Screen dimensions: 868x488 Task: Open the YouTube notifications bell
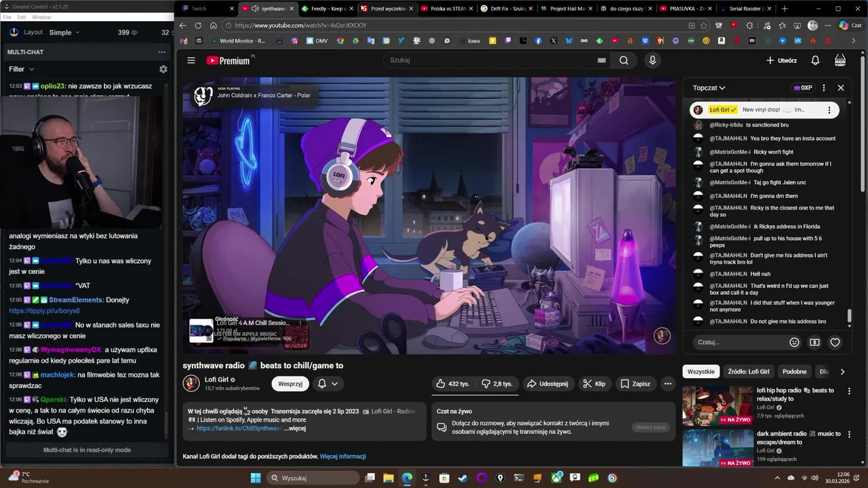[815, 60]
